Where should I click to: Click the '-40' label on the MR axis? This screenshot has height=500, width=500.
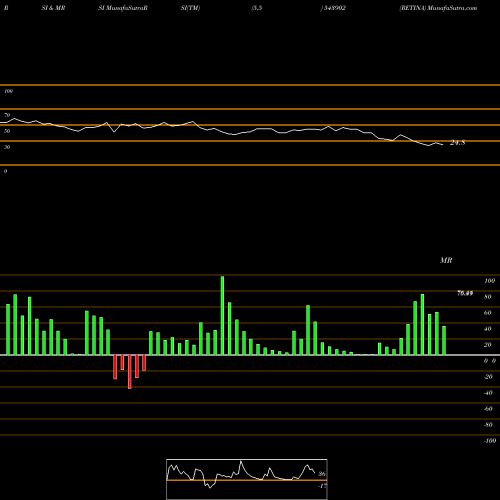point(488,393)
